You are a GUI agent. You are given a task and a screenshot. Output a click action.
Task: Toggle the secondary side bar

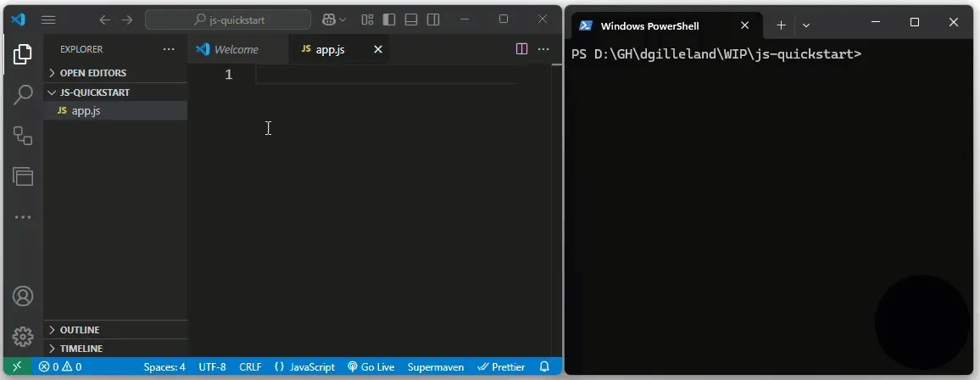(x=432, y=20)
